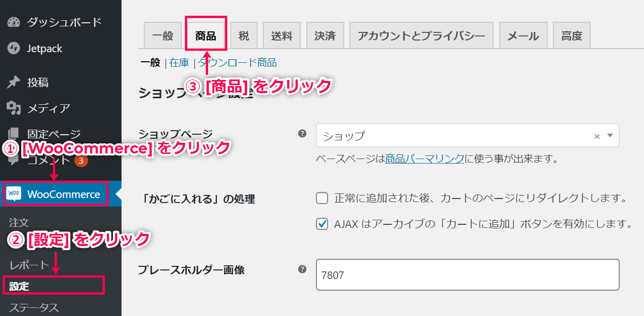
Task: Open the 在庫 sub-section link
Action: [x=179, y=63]
